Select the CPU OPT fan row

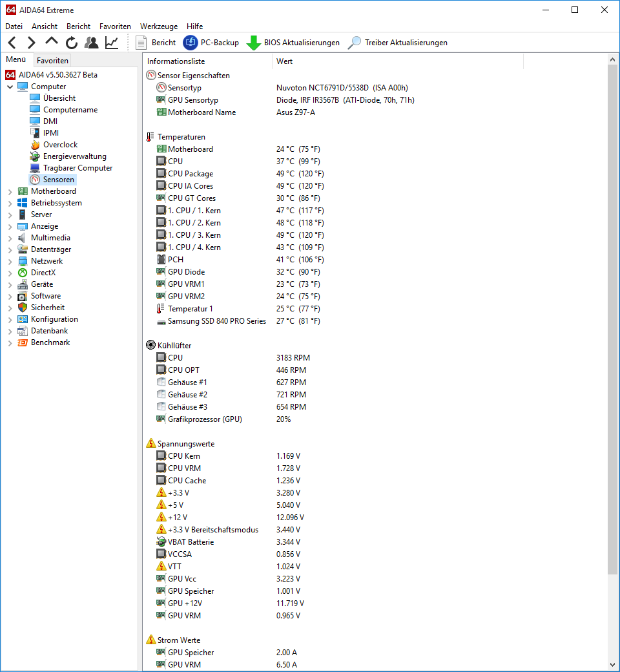(x=231, y=370)
